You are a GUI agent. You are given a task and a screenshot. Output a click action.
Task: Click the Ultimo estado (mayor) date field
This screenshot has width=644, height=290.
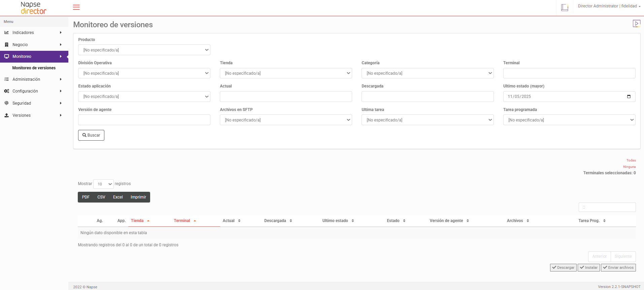click(x=569, y=97)
